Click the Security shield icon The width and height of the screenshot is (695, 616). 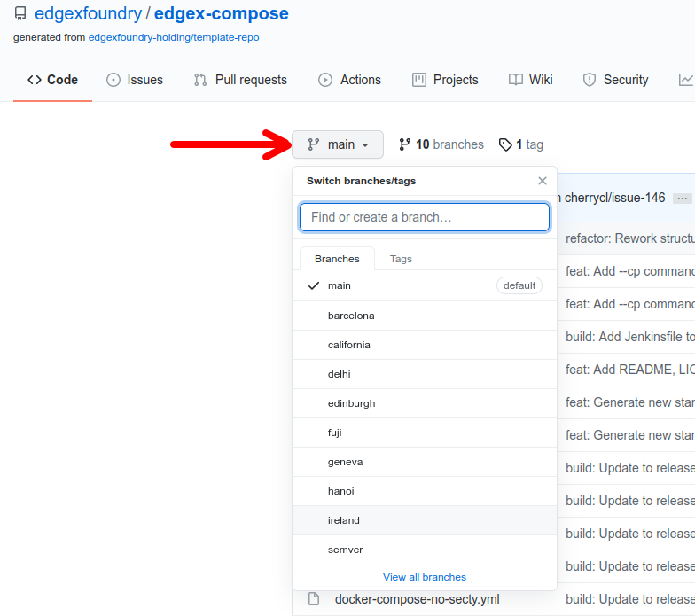click(x=590, y=80)
